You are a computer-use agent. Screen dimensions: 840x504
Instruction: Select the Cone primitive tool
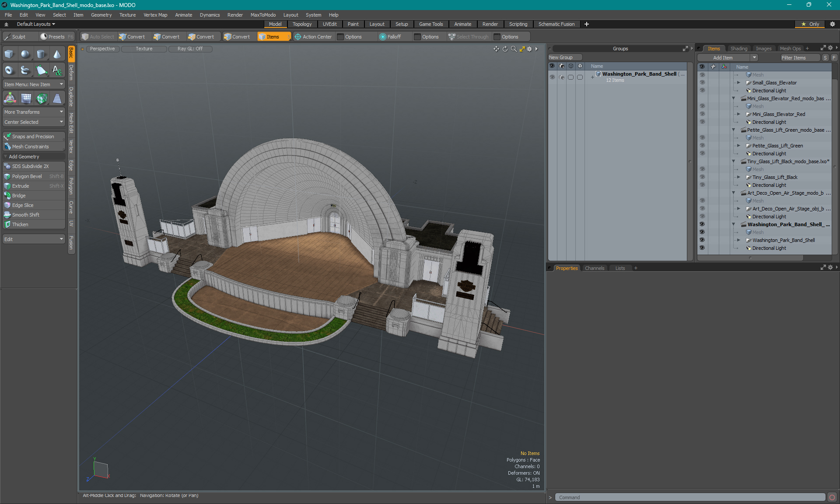(x=57, y=54)
